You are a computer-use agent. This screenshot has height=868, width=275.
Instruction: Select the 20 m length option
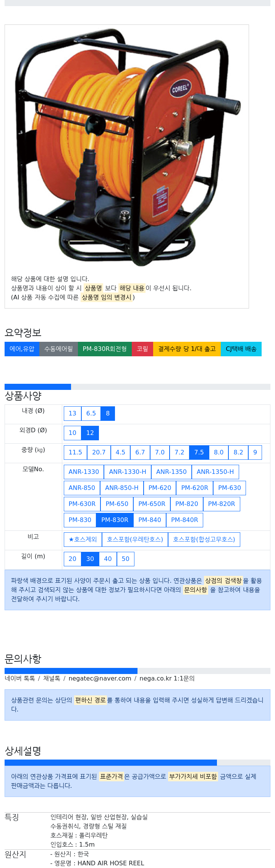tap(73, 559)
